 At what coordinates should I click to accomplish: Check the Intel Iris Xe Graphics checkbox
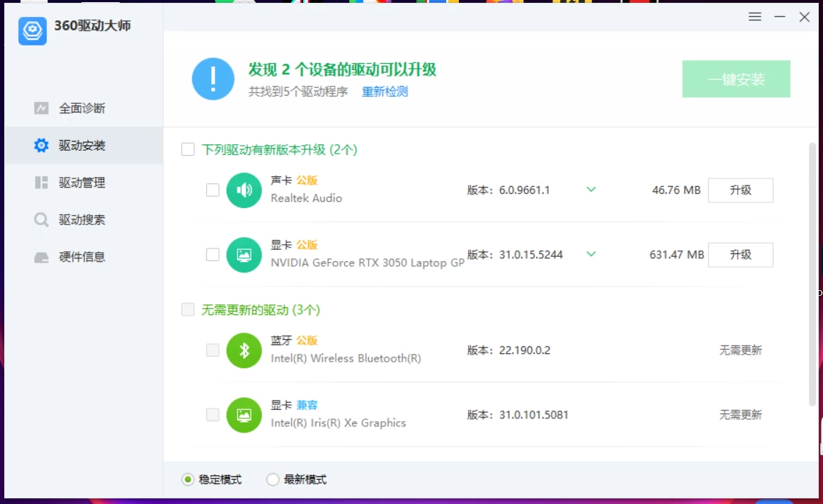(x=212, y=415)
